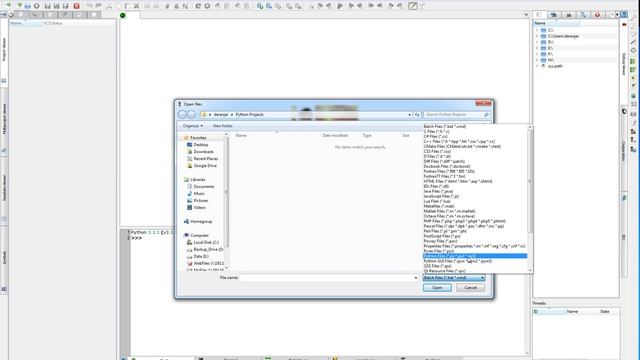Select the C:\Users row in file browser

click(x=563, y=36)
